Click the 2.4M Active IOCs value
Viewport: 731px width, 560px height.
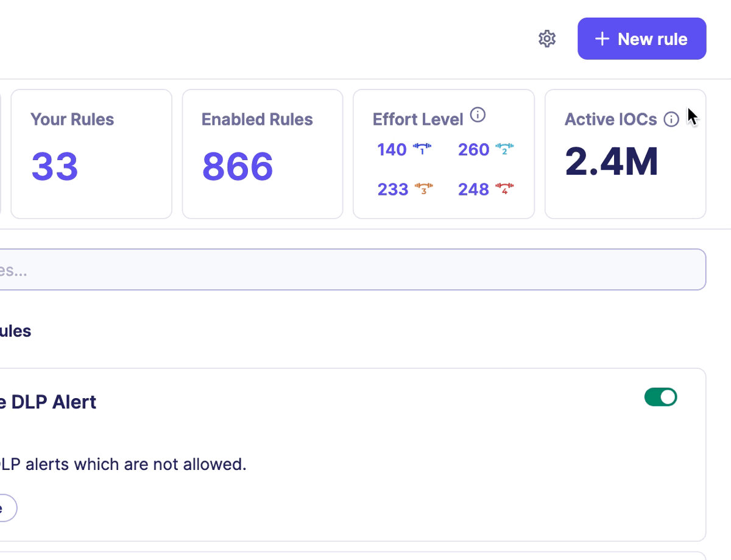[611, 162]
